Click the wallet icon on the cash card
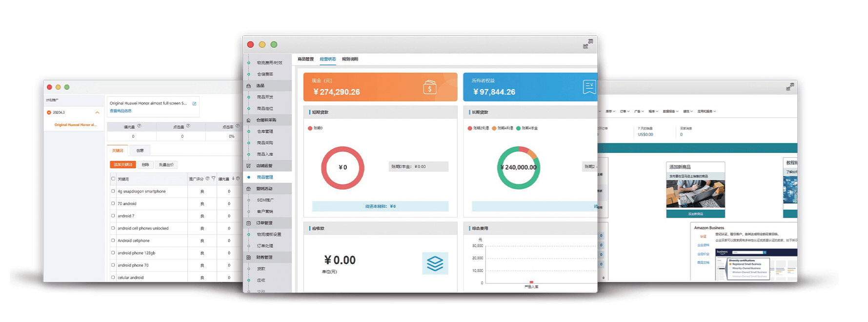Viewport: 868px width, 322px height. click(429, 87)
